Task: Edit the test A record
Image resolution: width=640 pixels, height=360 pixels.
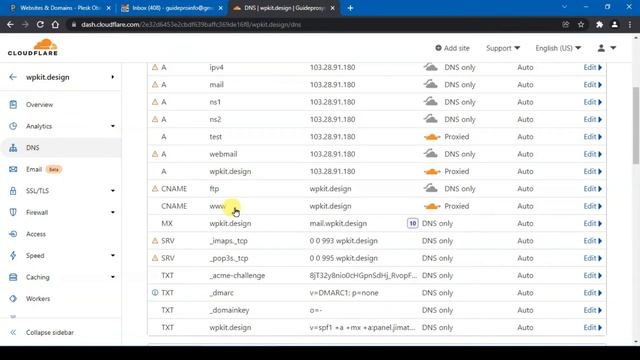Action: 592,137
